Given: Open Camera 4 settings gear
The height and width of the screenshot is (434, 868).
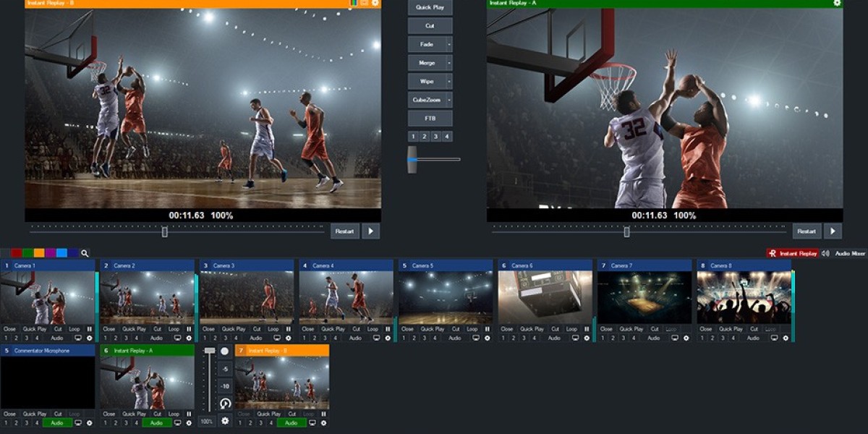Looking at the screenshot, I should click(388, 338).
